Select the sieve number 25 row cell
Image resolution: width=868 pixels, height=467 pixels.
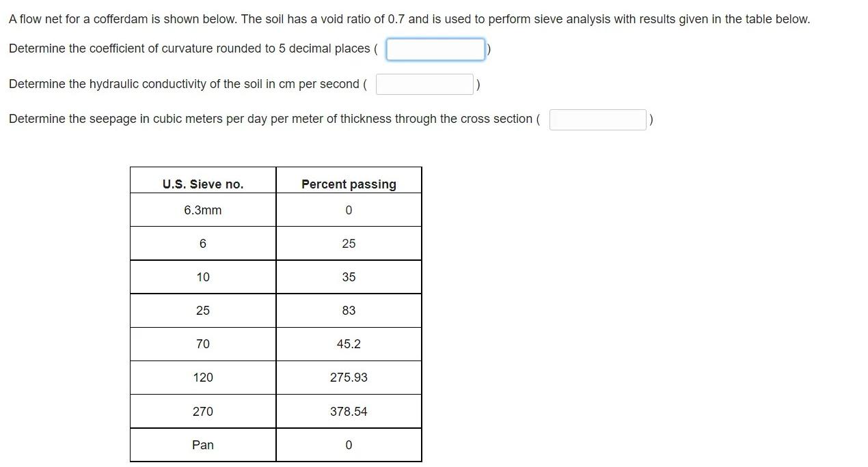(202, 310)
